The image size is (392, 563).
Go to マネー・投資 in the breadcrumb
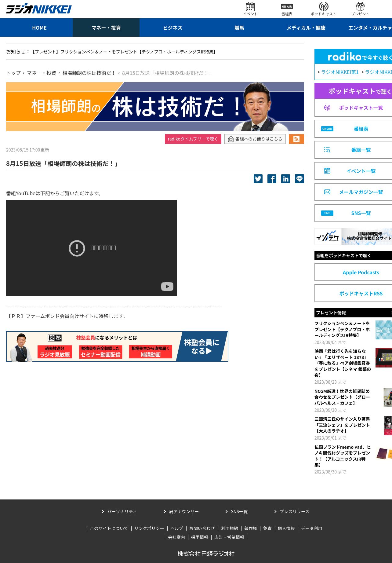pos(42,73)
